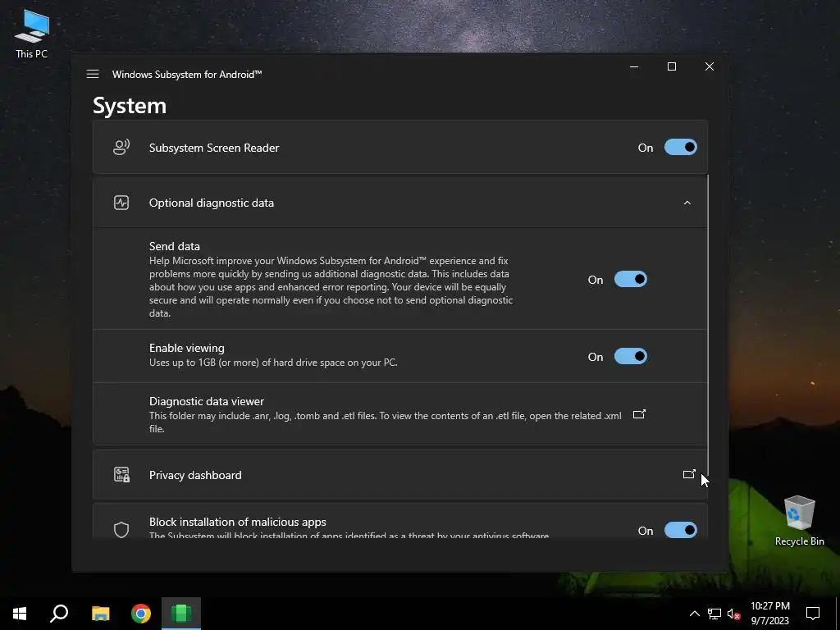Click the Privacy dashboard icon

coord(121,475)
